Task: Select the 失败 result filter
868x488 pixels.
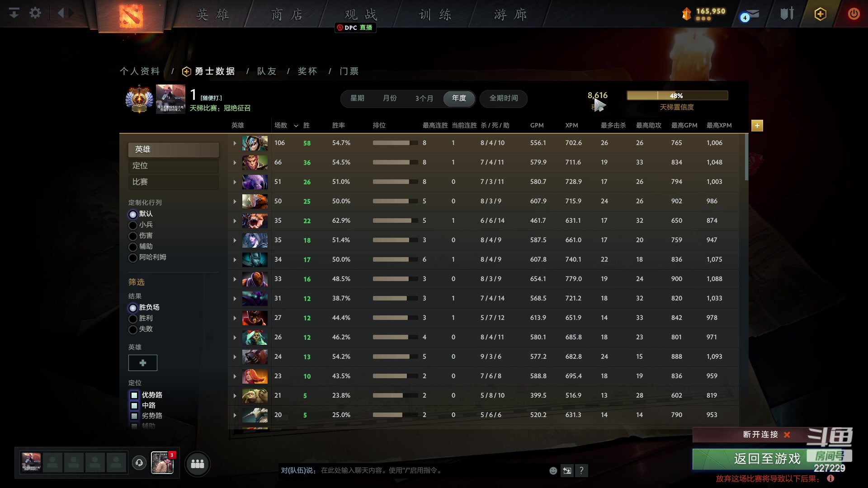Action: click(133, 329)
